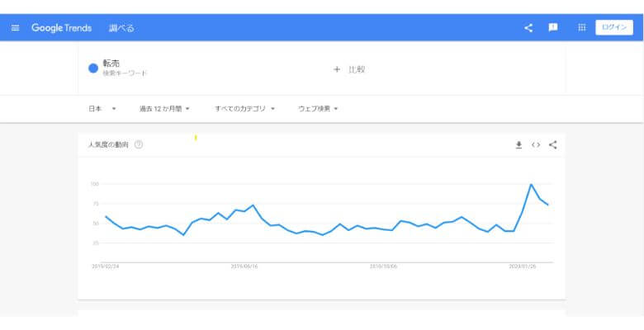The height and width of the screenshot is (330, 644).
Task: Click the blue circle beside 転売
Action: (93, 68)
